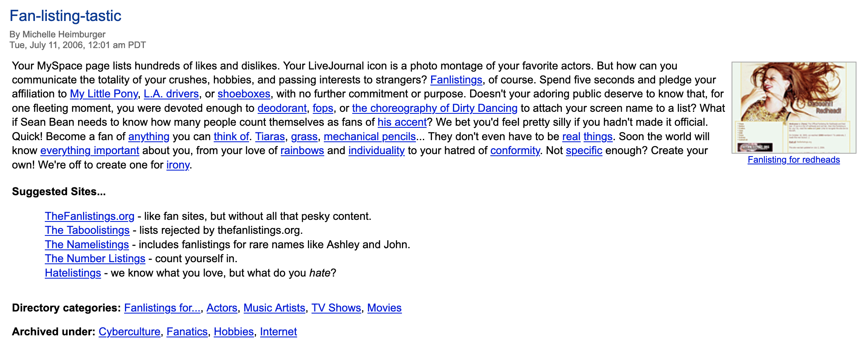868x346 pixels.
Task: Click the 'Fanlisting for redheads' caption link
Action: coord(793,160)
